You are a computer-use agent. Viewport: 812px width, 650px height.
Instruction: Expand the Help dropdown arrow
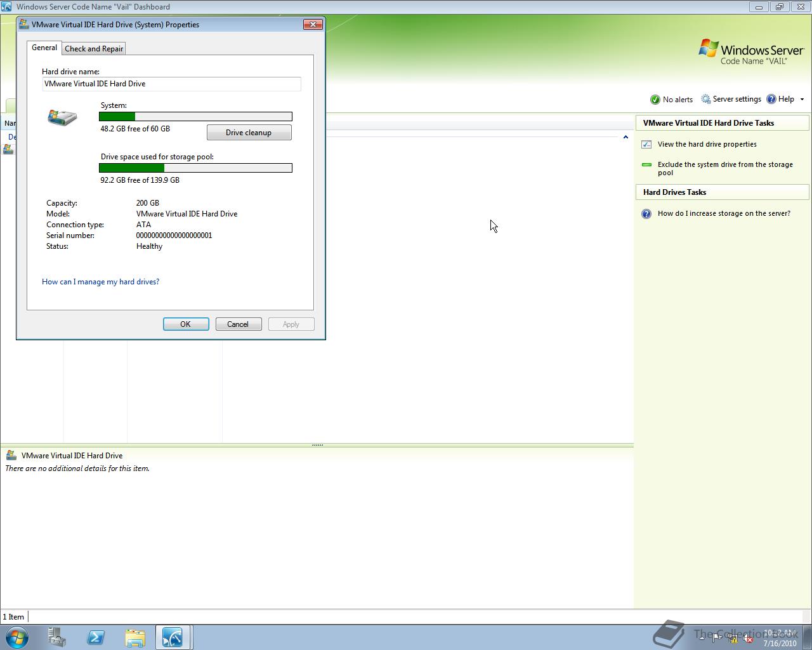(802, 100)
